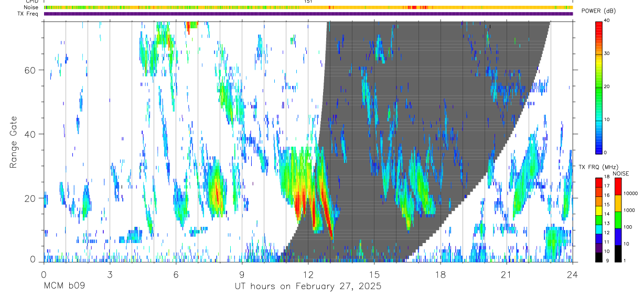This screenshot has height=297, width=644.
Task: Select the blue NOISE swatch between 10 and 100
Action: (x=618, y=237)
